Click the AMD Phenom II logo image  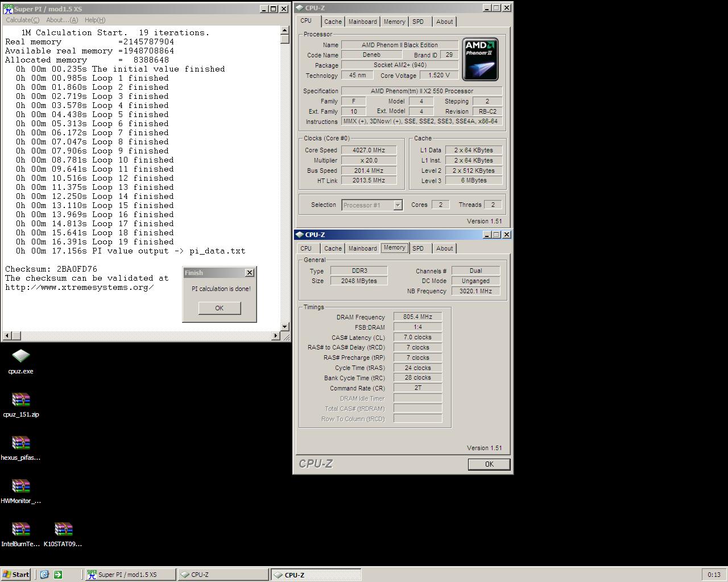pos(481,60)
